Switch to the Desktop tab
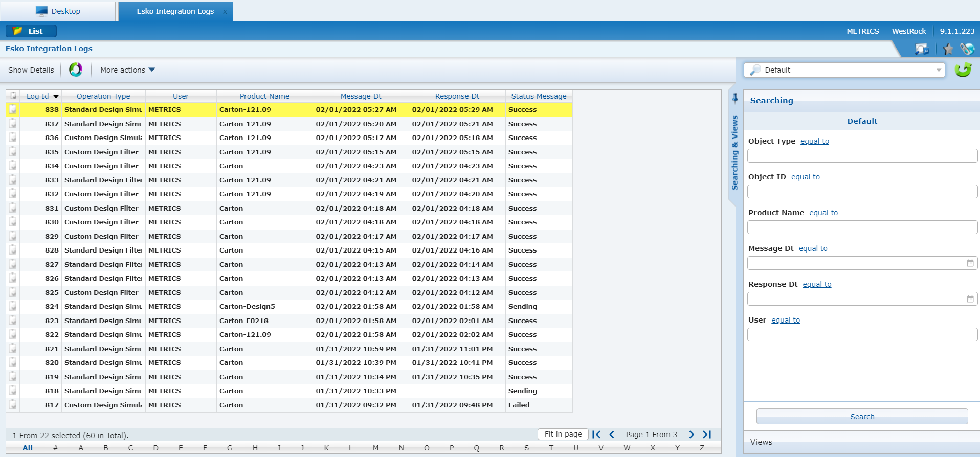The image size is (980, 457). [58, 11]
